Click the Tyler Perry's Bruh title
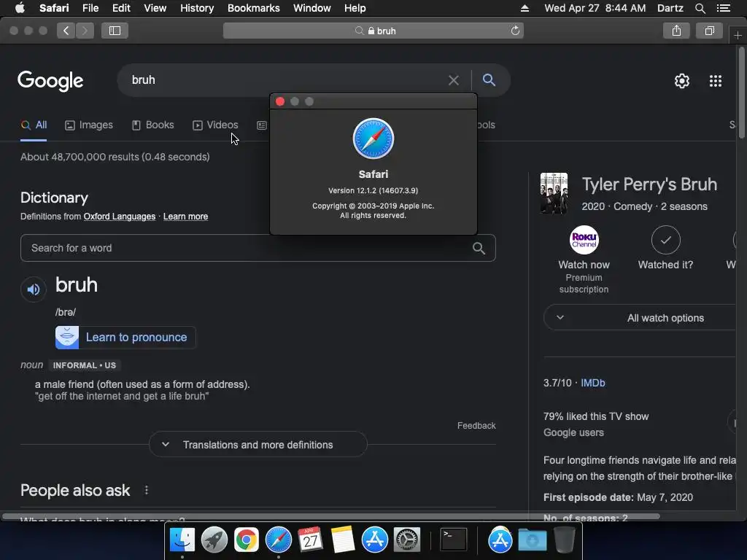The width and height of the screenshot is (747, 560). (649, 184)
